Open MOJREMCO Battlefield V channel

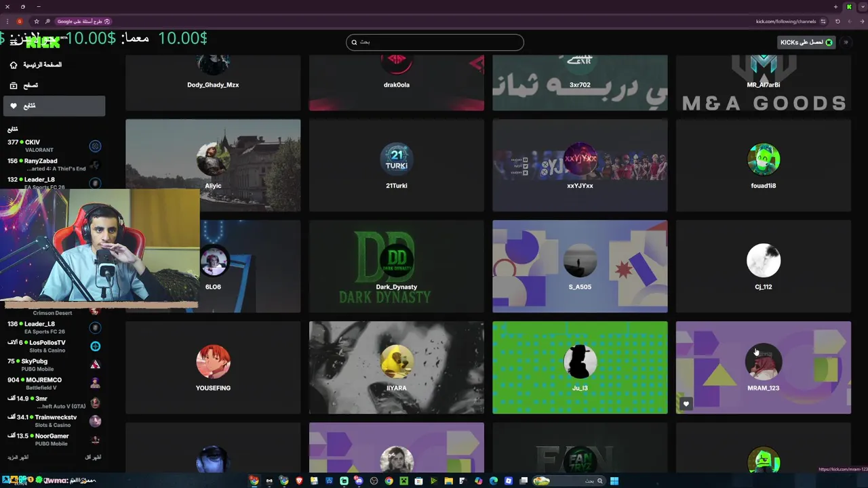pos(54,384)
